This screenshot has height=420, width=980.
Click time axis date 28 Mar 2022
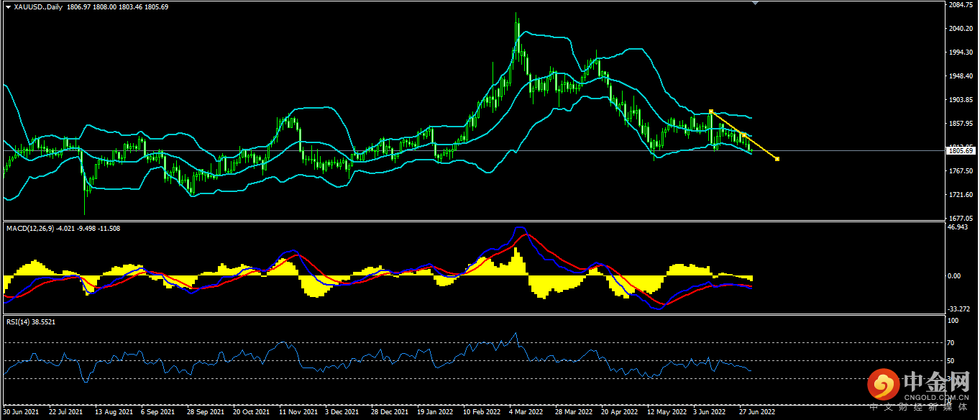[574, 413]
